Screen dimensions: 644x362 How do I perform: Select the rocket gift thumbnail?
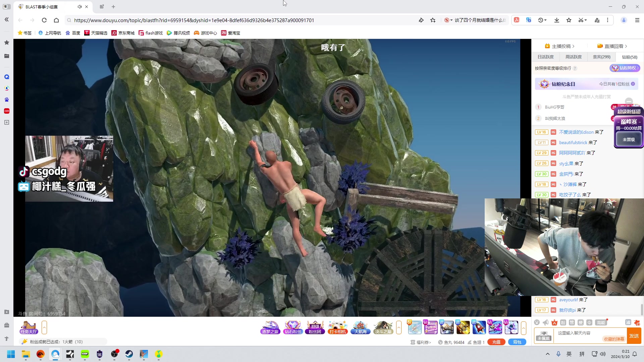pyautogui.click(x=479, y=327)
